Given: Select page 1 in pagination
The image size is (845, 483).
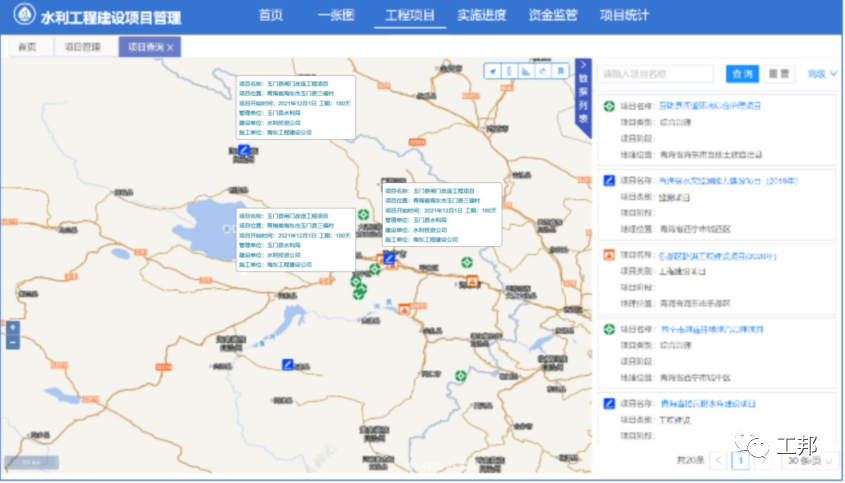Looking at the screenshot, I should [x=740, y=461].
